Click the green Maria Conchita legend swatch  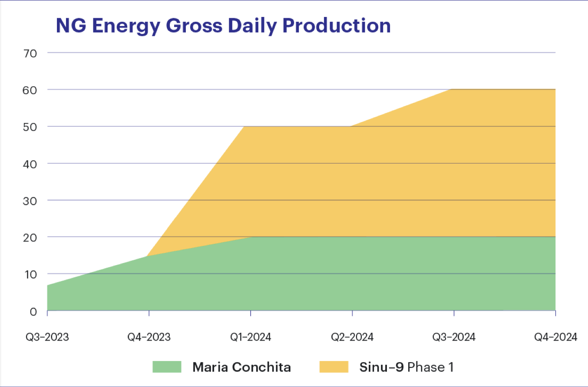point(167,367)
